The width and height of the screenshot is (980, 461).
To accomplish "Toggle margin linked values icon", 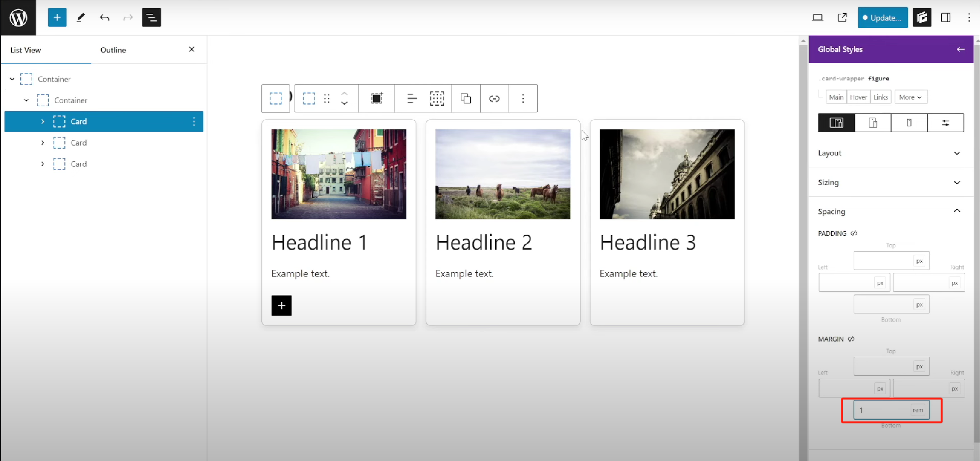I will coord(851,339).
